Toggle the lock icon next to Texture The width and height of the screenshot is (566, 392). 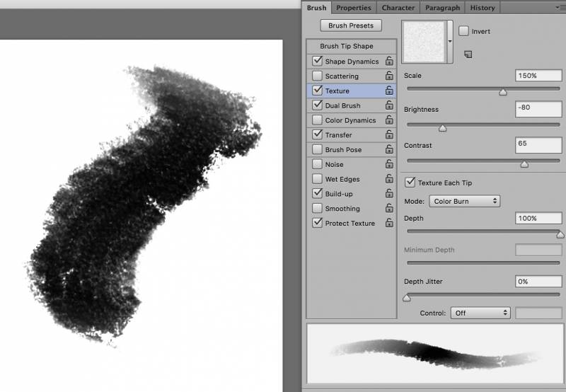point(389,91)
